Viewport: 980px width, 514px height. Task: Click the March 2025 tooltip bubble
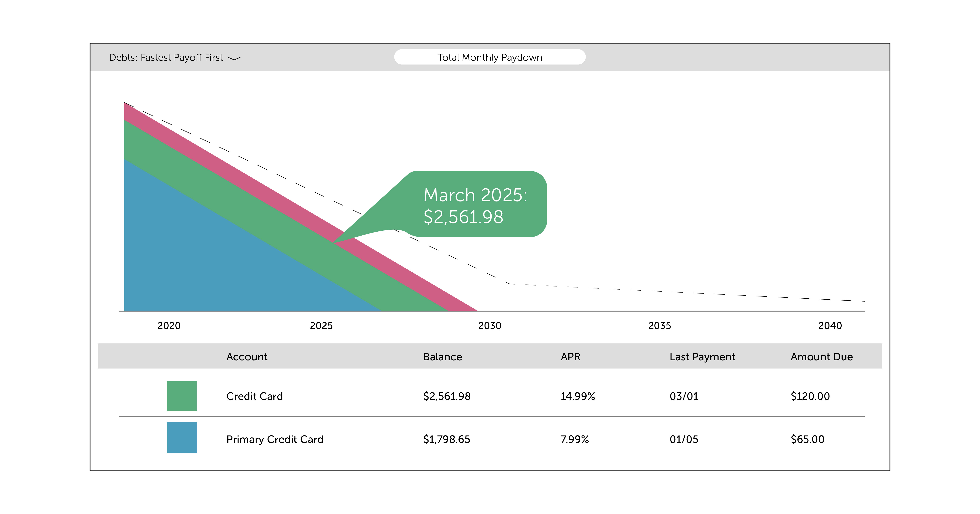click(477, 204)
